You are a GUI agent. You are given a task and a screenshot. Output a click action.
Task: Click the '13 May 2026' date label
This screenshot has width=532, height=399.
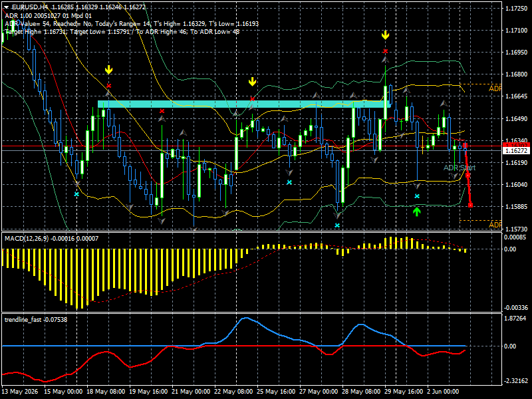coord(20,392)
